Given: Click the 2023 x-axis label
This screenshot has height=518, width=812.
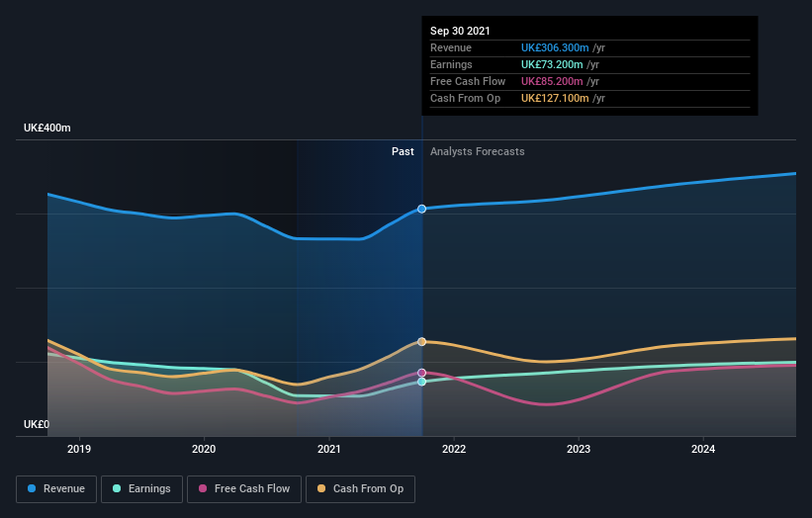Looking at the screenshot, I should (x=579, y=449).
